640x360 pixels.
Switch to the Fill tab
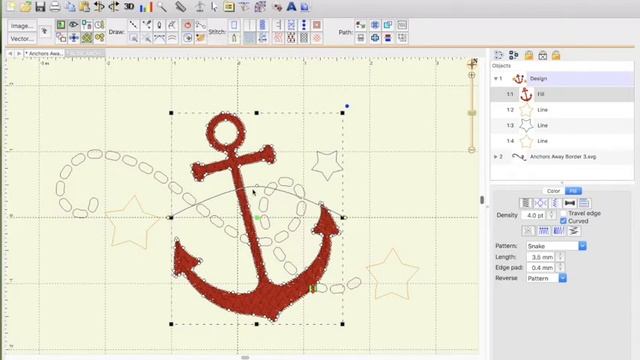click(573, 191)
